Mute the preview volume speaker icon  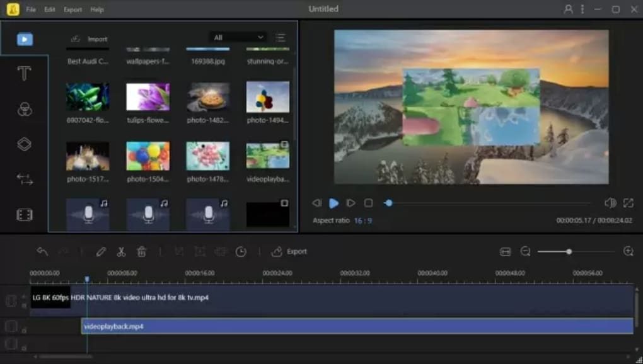click(x=610, y=203)
